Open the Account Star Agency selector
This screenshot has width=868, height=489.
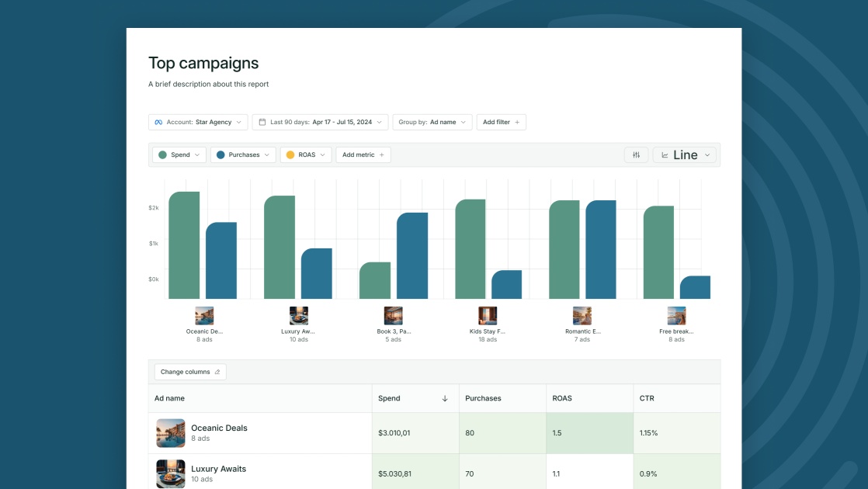196,121
